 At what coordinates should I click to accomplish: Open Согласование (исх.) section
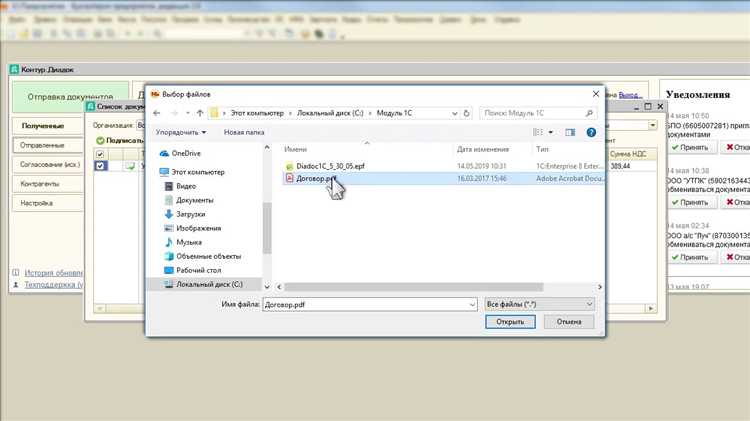(x=47, y=165)
